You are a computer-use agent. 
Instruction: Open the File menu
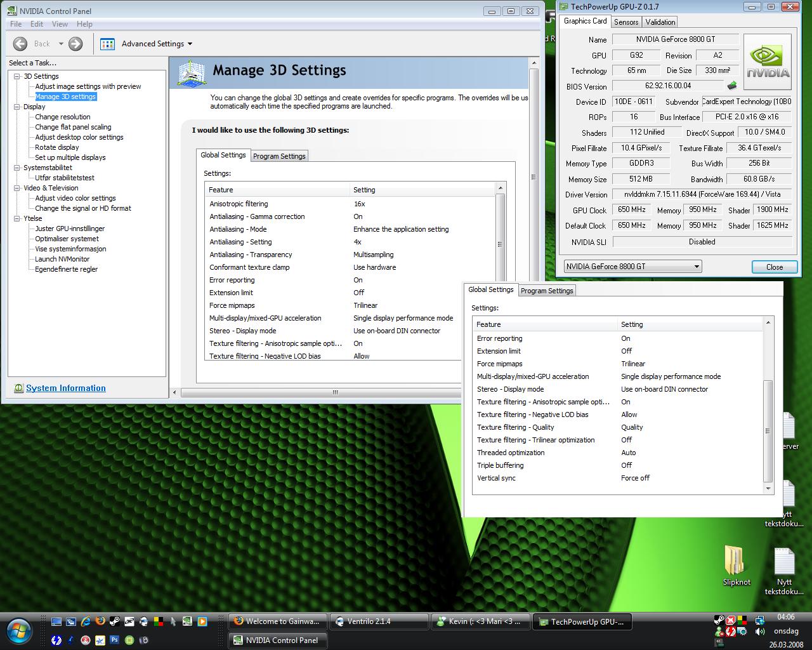click(16, 24)
